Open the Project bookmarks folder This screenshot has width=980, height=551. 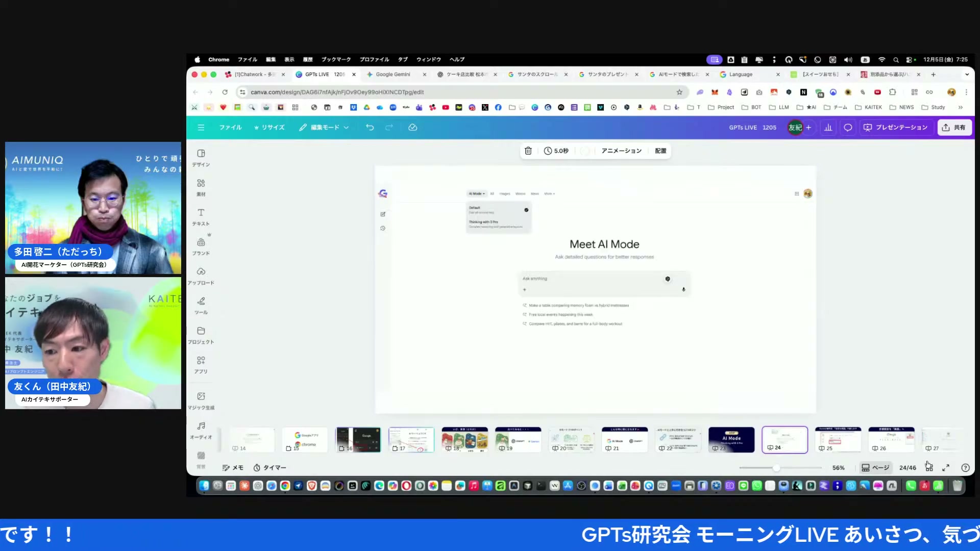[x=721, y=108]
